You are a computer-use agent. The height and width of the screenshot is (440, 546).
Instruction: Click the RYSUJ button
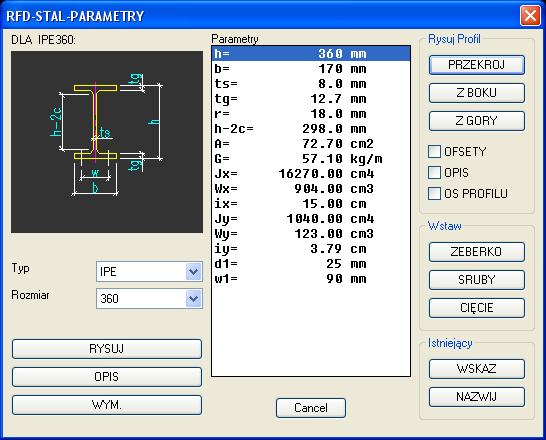[107, 349]
